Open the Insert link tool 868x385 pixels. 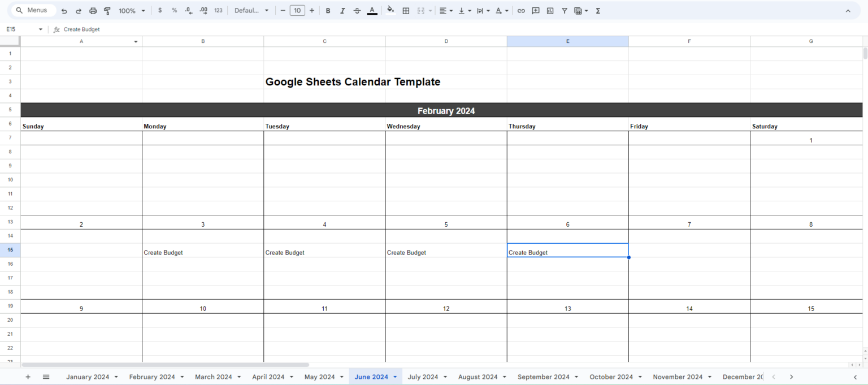coord(520,10)
